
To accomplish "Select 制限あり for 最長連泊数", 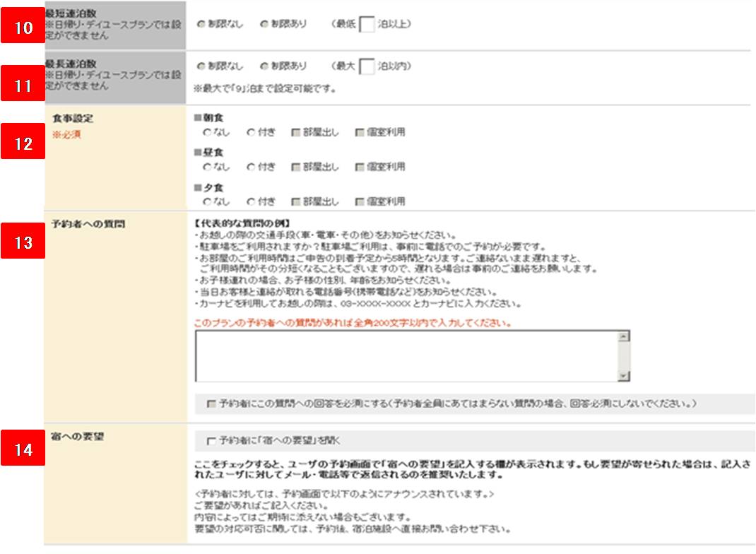I will (264, 66).
